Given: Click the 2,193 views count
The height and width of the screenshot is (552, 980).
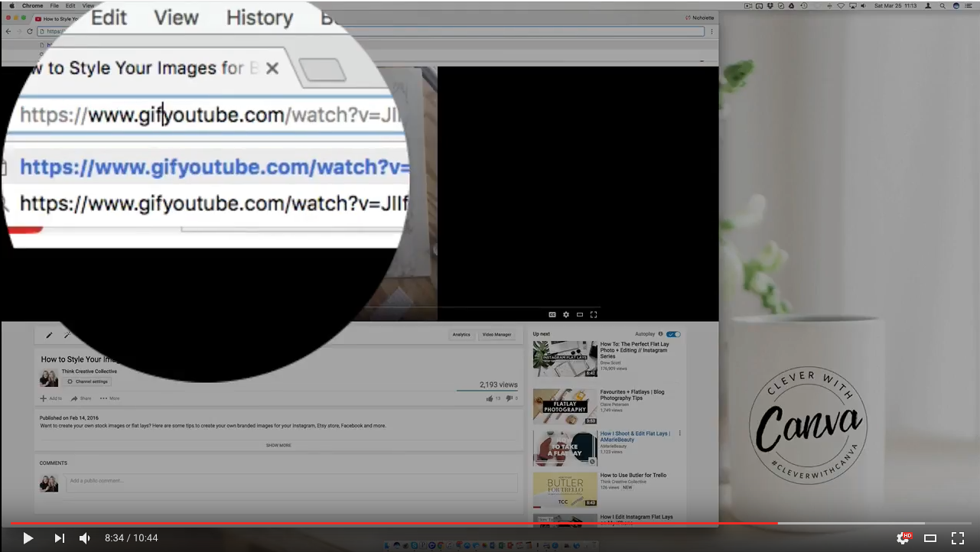Looking at the screenshot, I should coord(498,385).
